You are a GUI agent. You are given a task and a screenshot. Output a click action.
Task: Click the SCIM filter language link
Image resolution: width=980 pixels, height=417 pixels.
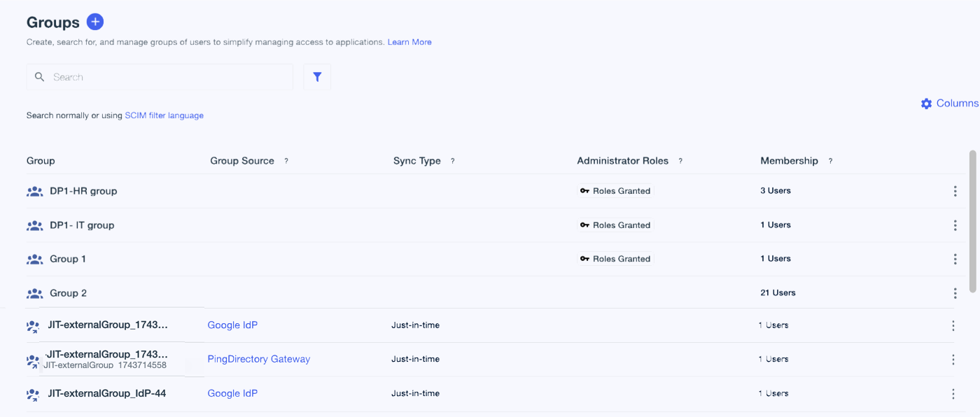164,115
